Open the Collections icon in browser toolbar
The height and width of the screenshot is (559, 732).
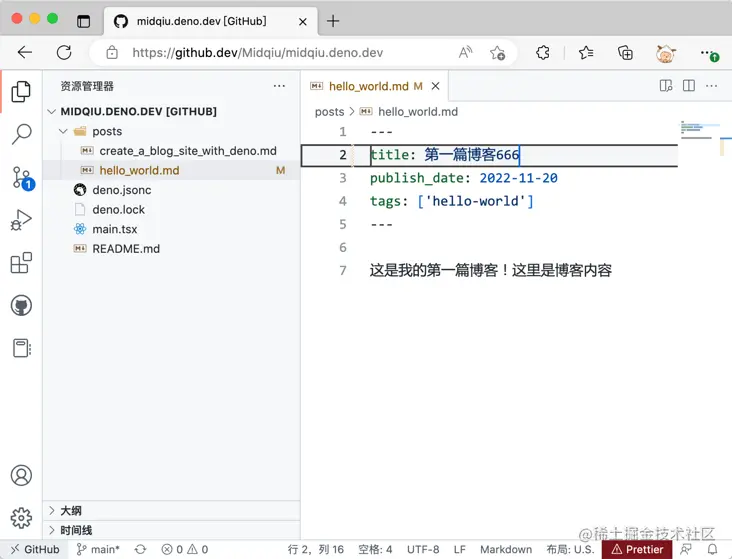click(x=625, y=53)
